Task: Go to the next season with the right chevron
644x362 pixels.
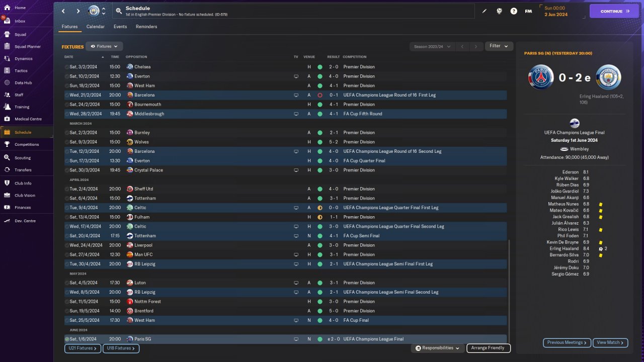Action: [x=476, y=47]
